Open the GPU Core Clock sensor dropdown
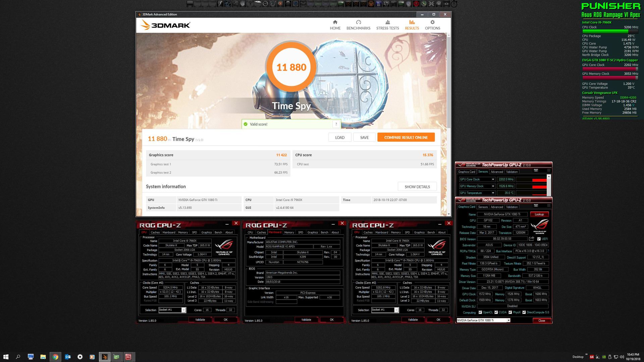This screenshot has width=644, height=362. (493, 179)
